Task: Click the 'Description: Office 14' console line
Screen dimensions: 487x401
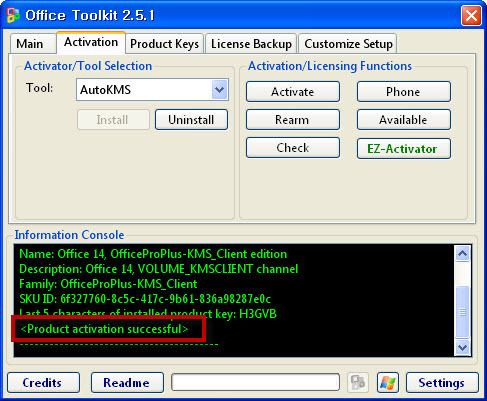Action: (159, 269)
